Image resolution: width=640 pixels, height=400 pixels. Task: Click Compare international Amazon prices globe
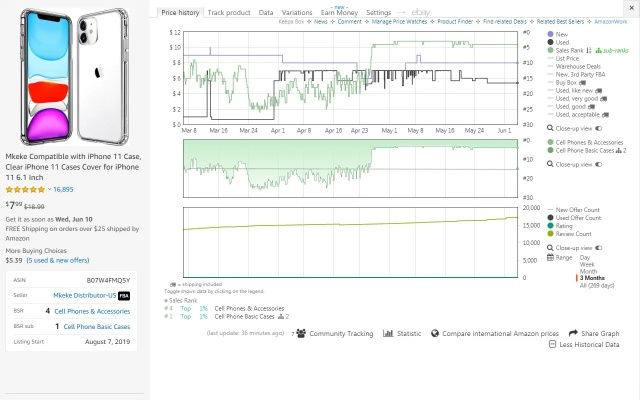tap(435, 333)
